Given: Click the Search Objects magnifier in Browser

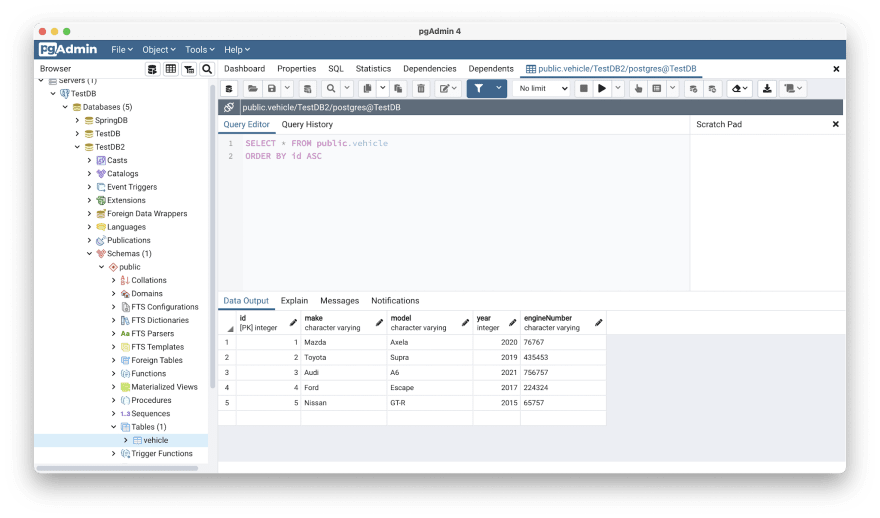Looking at the screenshot, I should tap(207, 69).
